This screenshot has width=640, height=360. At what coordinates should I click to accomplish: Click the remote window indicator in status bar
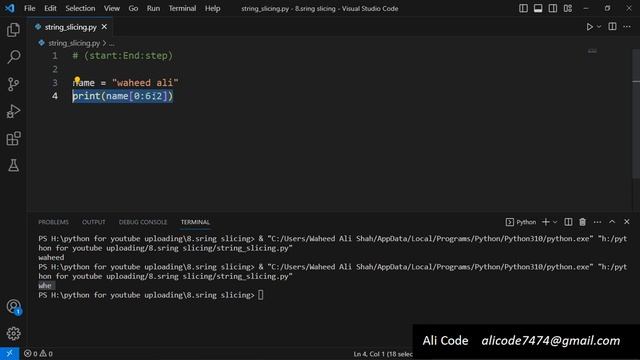click(x=9, y=353)
